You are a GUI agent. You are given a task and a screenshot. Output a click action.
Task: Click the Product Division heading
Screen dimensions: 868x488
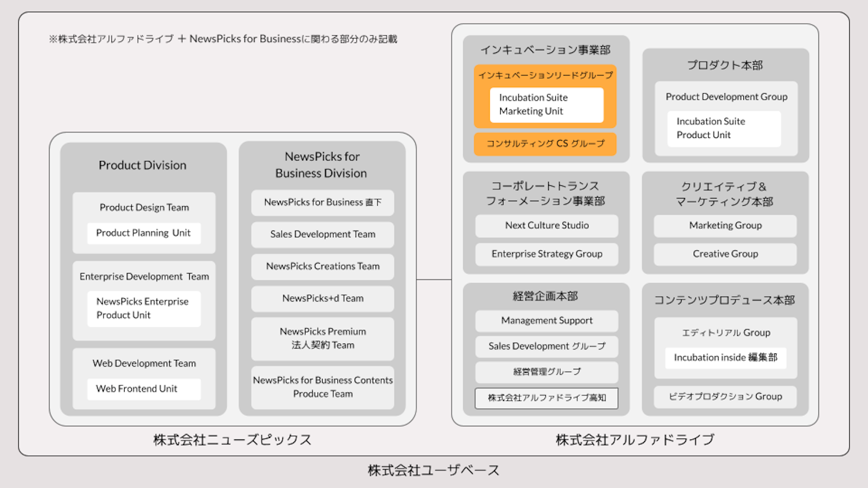click(x=142, y=165)
